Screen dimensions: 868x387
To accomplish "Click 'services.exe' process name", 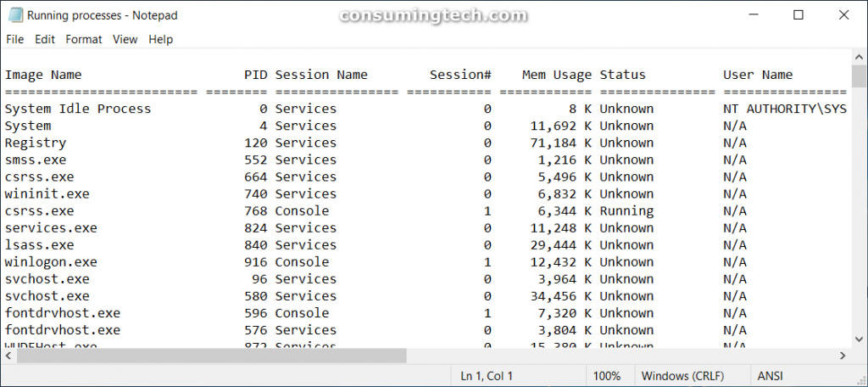I will (51, 228).
